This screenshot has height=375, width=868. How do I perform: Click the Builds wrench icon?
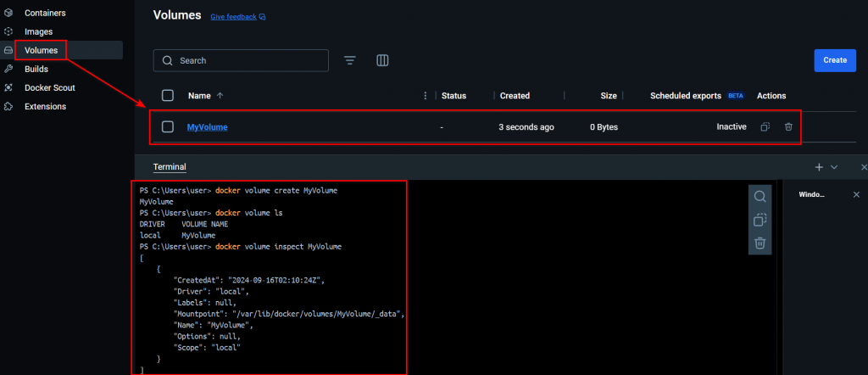tap(8, 70)
